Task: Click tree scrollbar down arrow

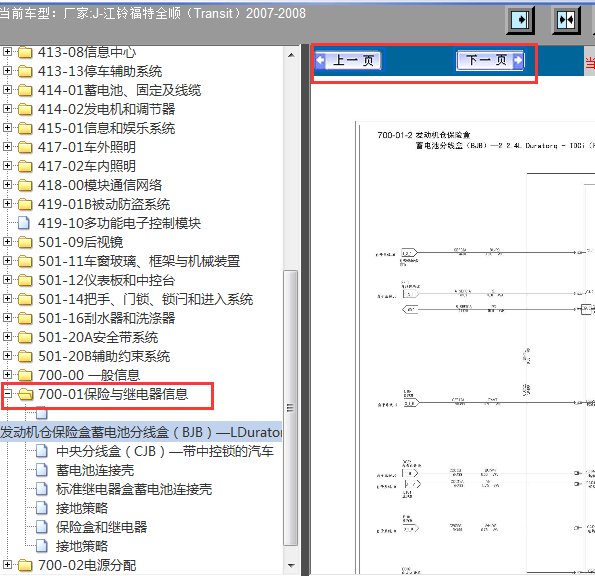Action: point(291,565)
